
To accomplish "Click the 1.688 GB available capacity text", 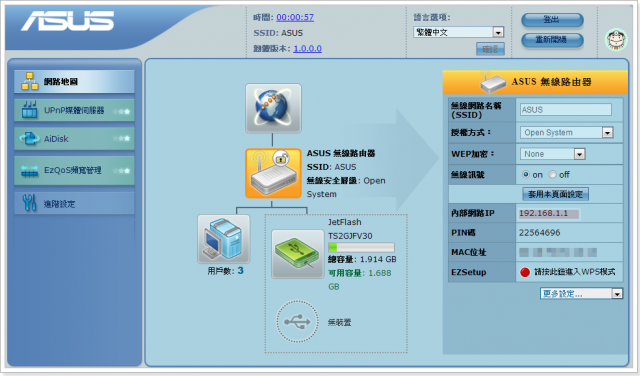I will 360,280.
